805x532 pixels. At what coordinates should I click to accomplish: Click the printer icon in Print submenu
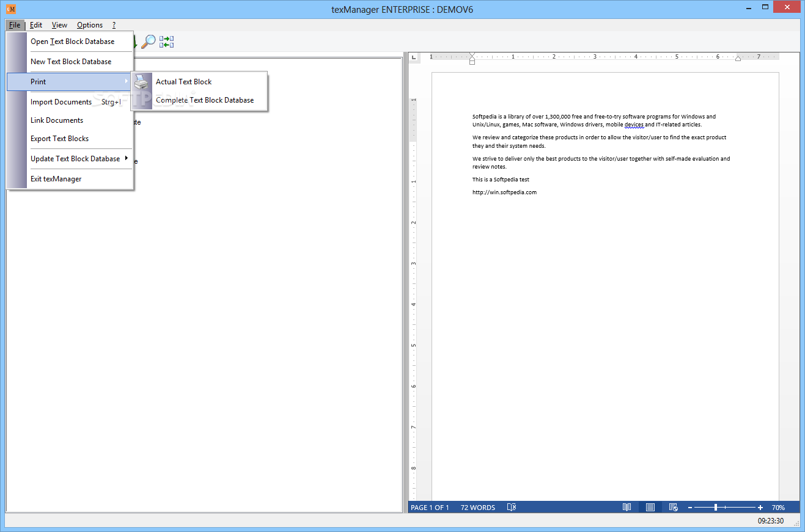[x=141, y=82]
